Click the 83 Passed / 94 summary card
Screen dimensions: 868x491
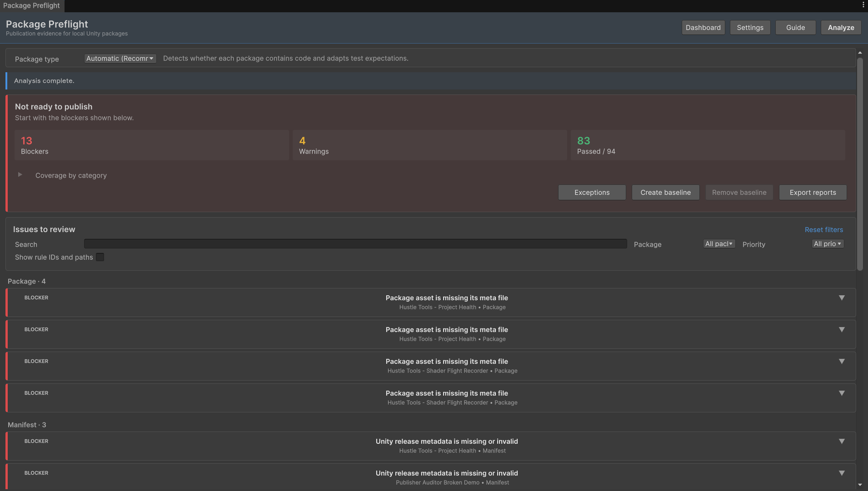pos(708,145)
